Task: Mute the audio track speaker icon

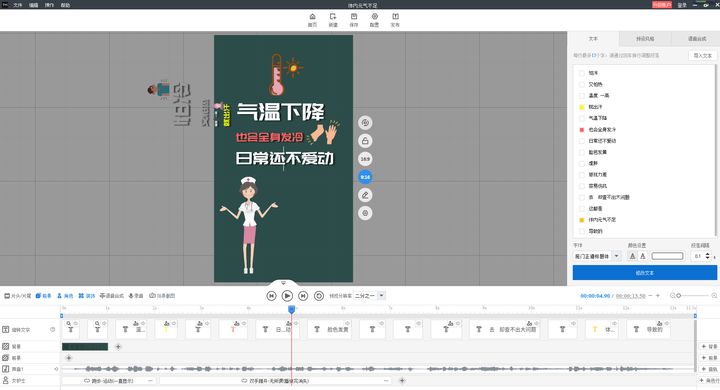Action: coord(56,369)
